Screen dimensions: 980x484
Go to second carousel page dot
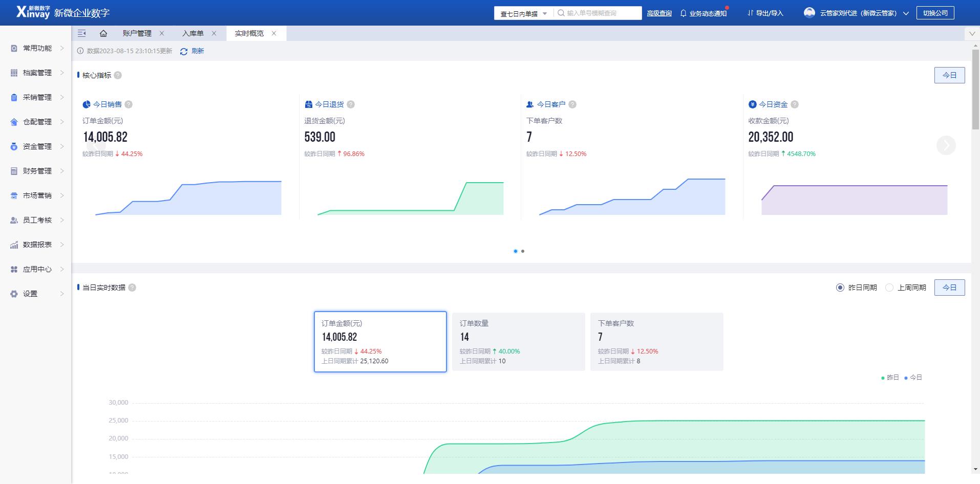523,251
